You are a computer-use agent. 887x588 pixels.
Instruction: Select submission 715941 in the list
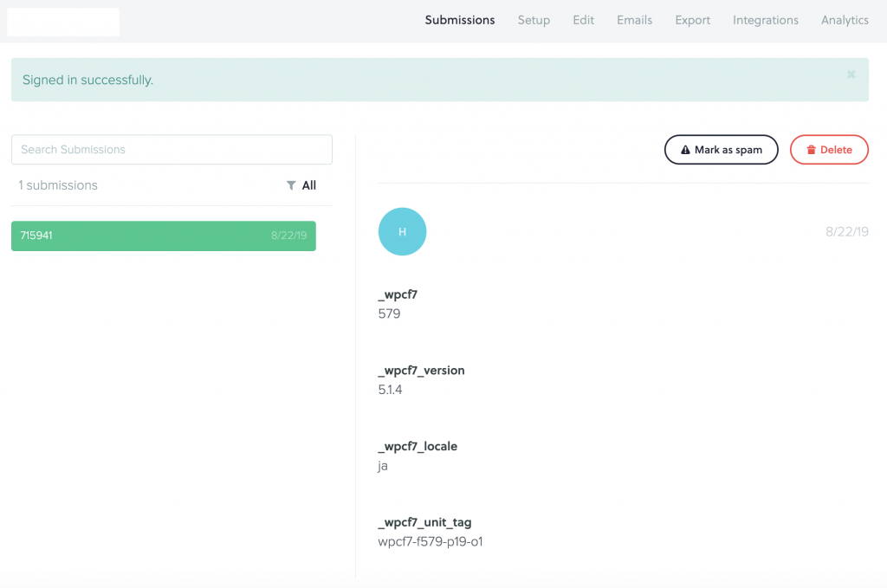point(164,236)
